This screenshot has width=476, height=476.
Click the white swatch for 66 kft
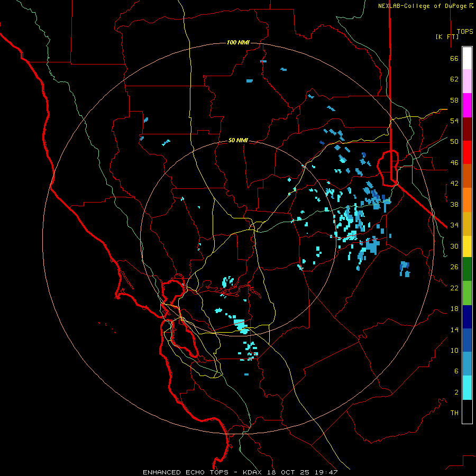pyautogui.click(x=467, y=58)
